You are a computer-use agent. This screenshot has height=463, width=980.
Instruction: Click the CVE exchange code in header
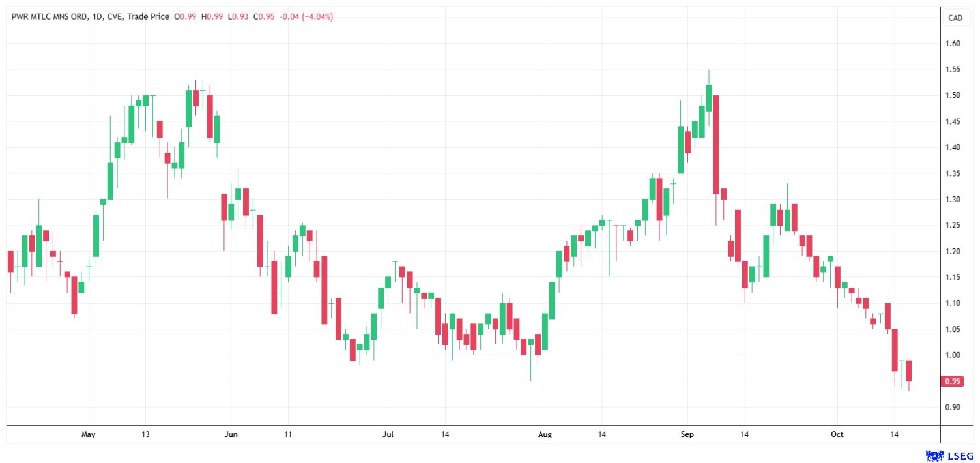pyautogui.click(x=114, y=17)
